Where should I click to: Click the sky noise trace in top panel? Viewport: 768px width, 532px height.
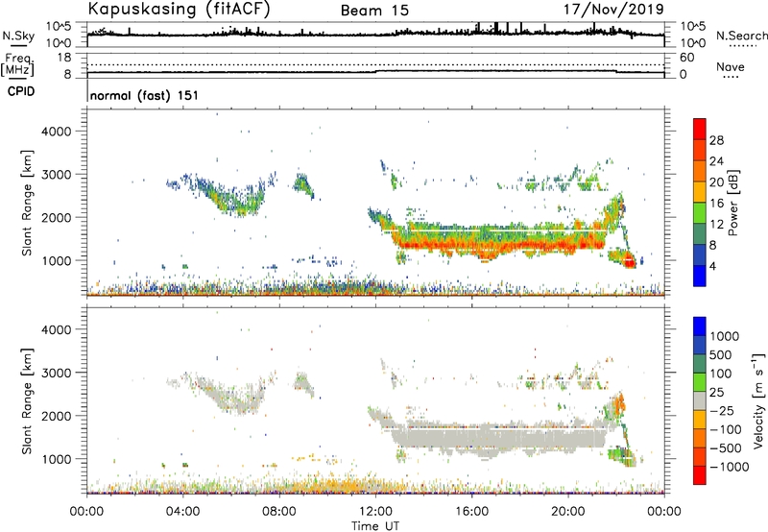click(375, 34)
